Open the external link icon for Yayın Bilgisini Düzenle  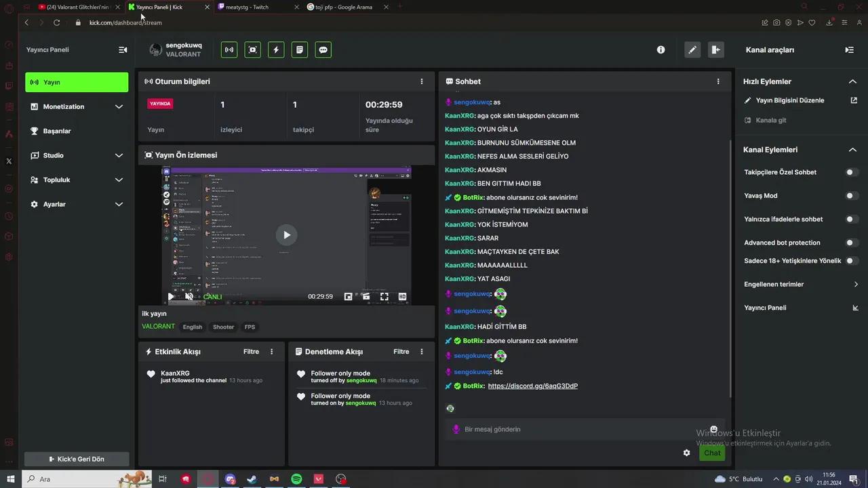(854, 100)
